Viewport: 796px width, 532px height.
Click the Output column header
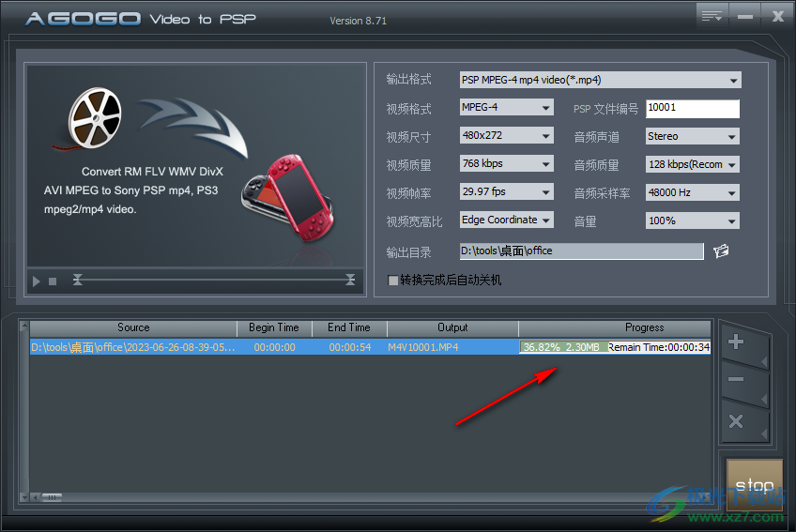[452, 328]
